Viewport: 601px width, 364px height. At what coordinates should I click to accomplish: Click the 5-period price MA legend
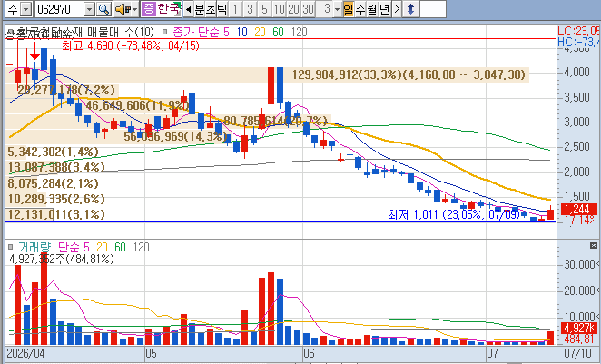pos(226,32)
